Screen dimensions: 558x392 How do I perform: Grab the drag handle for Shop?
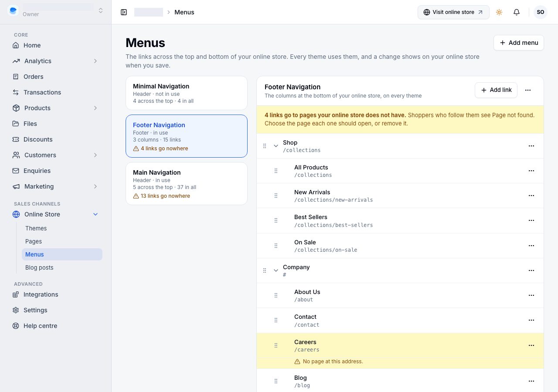point(265,146)
